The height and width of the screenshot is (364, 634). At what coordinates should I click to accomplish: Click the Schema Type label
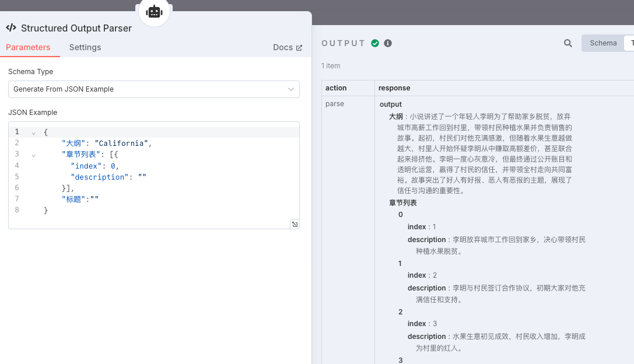[31, 72]
